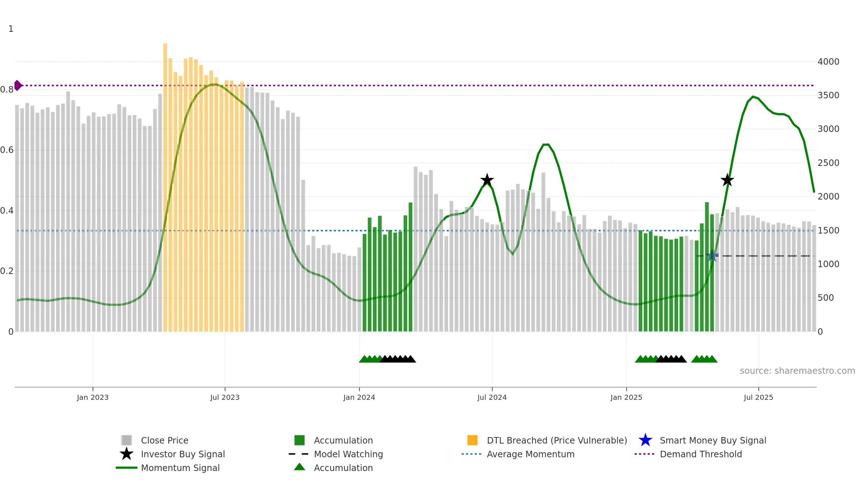The width and height of the screenshot is (868, 488).
Task: Click the source sharemaestro.com text
Action: pos(797,371)
